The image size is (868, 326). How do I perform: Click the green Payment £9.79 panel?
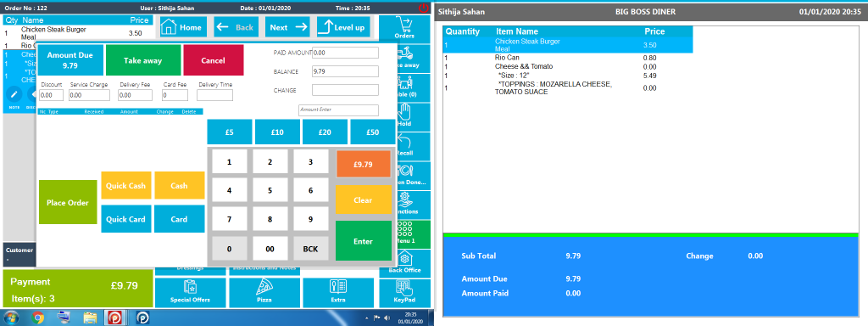[77, 289]
